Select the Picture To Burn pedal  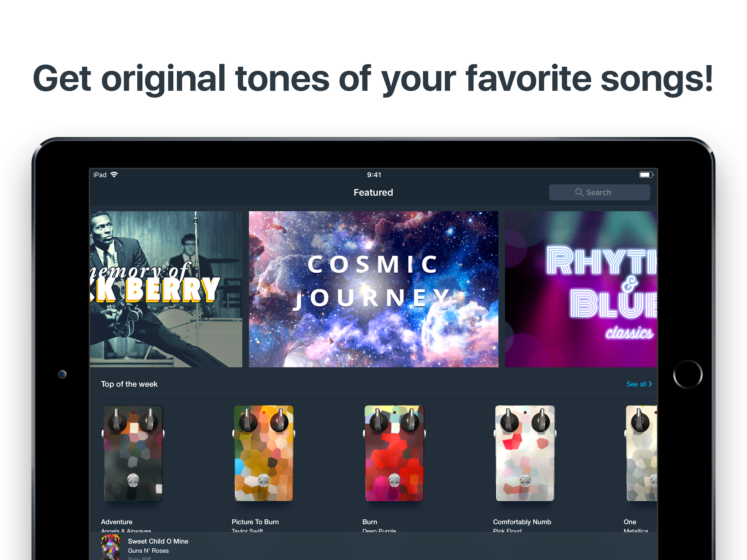tap(264, 453)
